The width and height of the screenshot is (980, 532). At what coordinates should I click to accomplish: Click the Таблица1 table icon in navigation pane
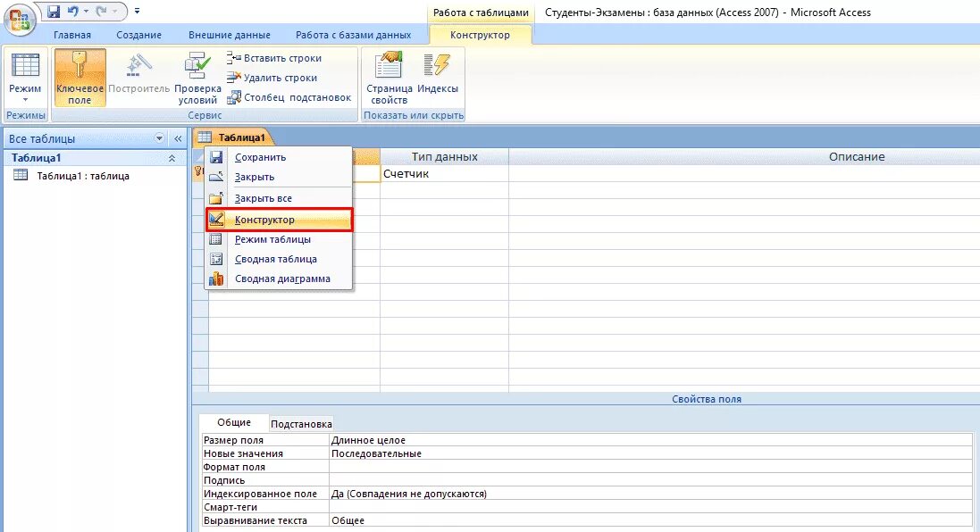click(x=21, y=176)
